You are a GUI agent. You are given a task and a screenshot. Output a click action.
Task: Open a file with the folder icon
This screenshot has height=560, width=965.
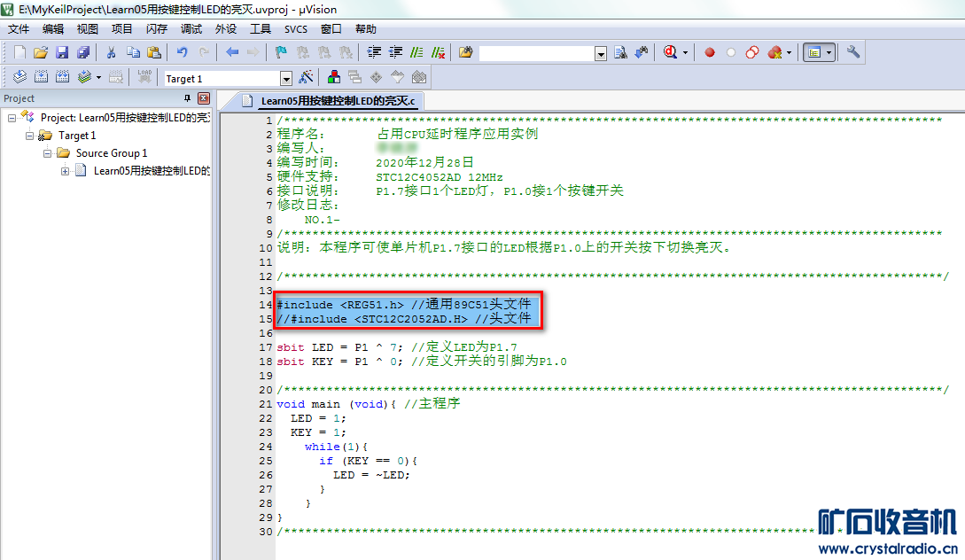pos(41,53)
